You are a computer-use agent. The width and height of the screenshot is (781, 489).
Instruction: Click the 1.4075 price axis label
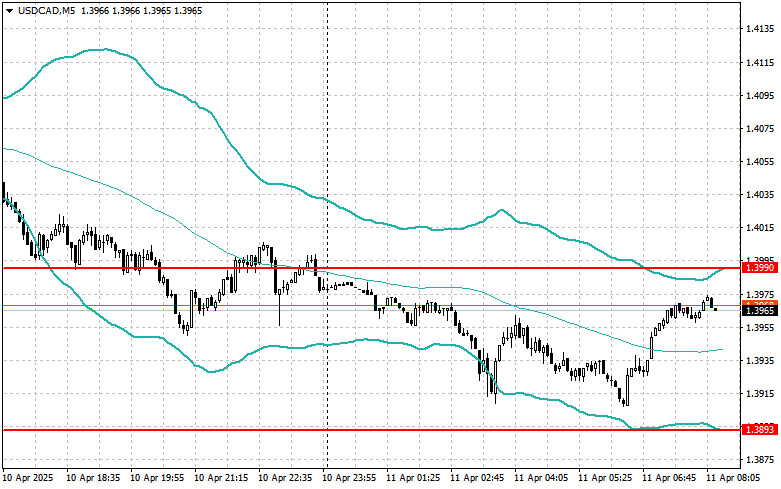760,128
